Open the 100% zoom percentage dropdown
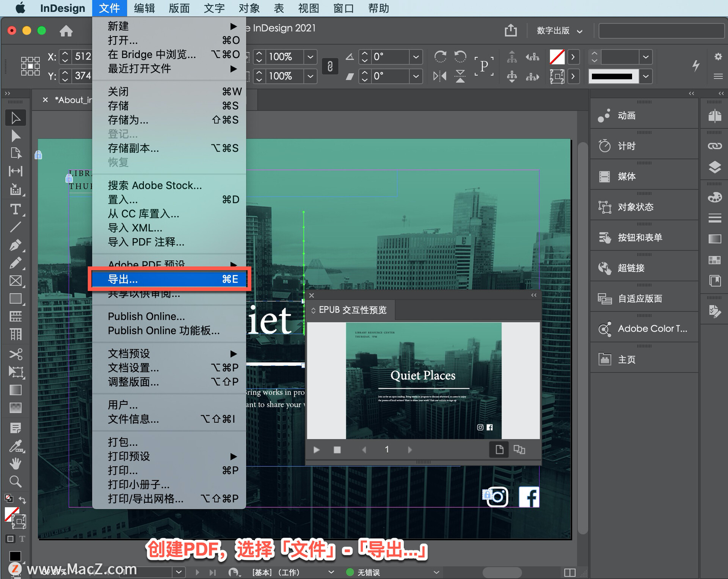 (x=310, y=57)
